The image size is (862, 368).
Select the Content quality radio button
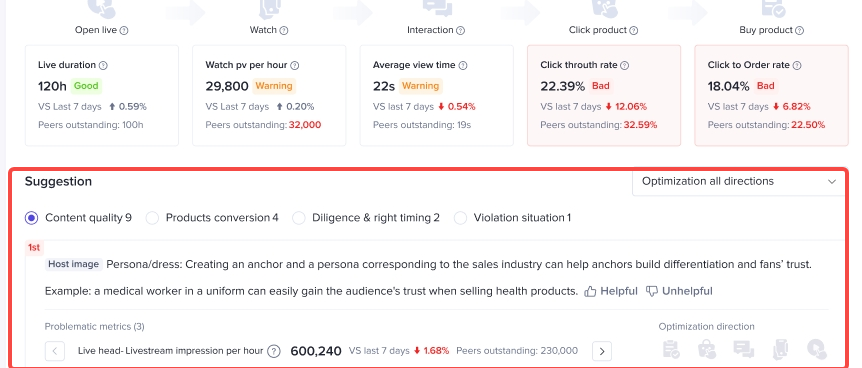point(32,218)
